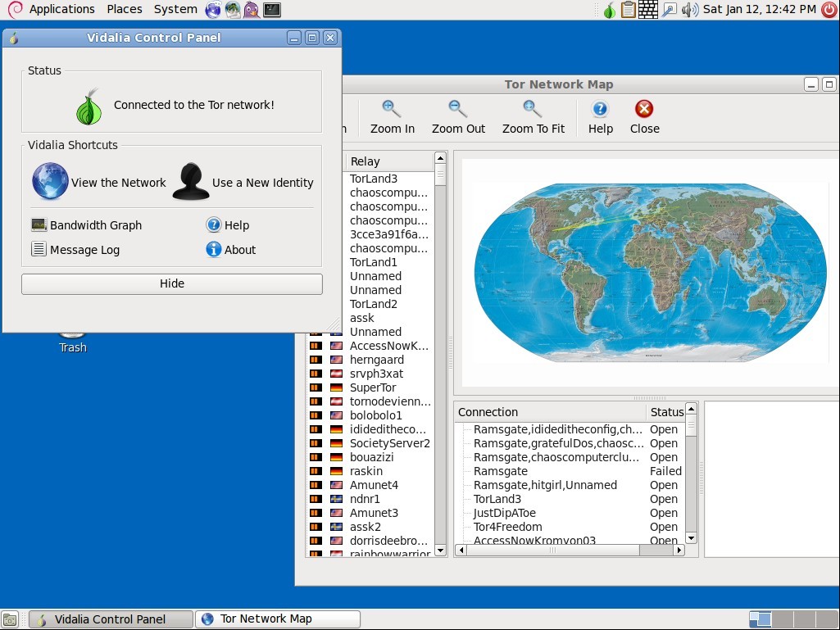Image resolution: width=840 pixels, height=630 pixels.
Task: Click connection list scroll right arrow
Action: click(679, 551)
